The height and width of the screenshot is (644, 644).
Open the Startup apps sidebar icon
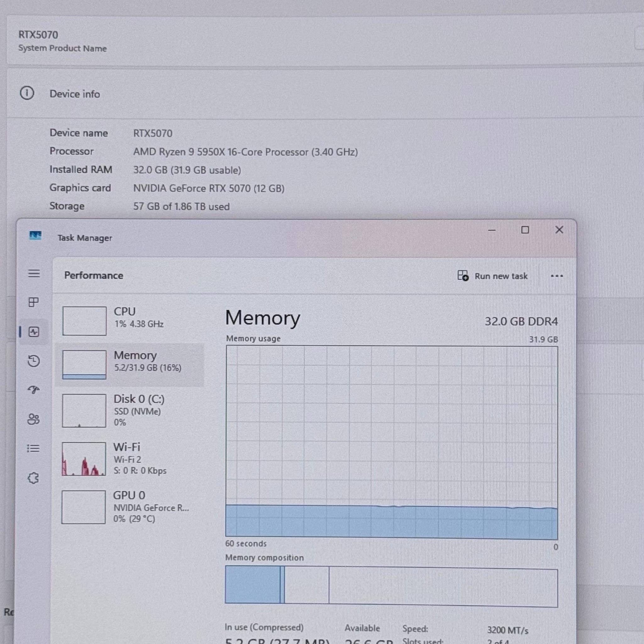coord(34,390)
